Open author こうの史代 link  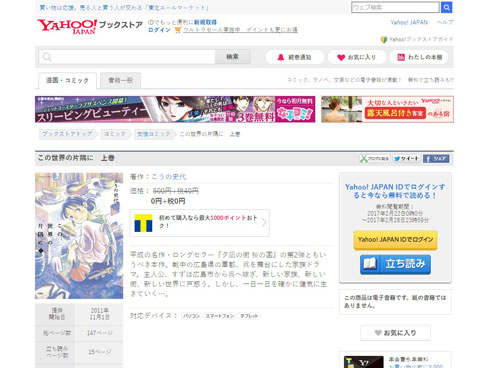tap(169, 177)
